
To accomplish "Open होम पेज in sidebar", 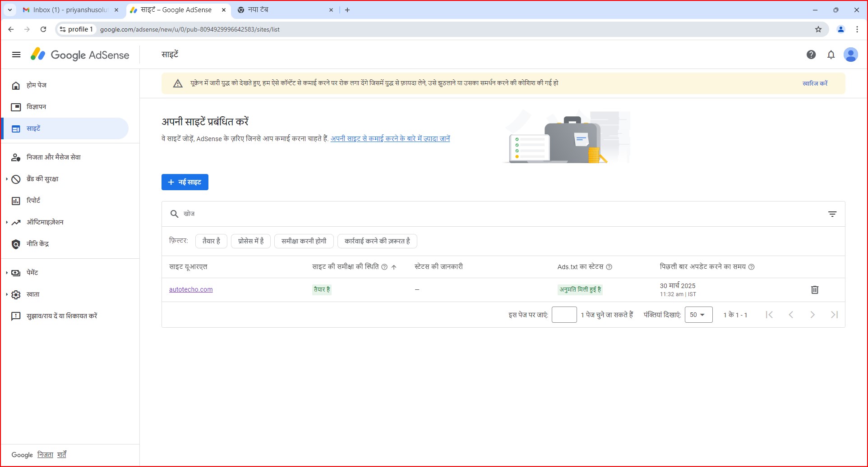I will 65,85.
